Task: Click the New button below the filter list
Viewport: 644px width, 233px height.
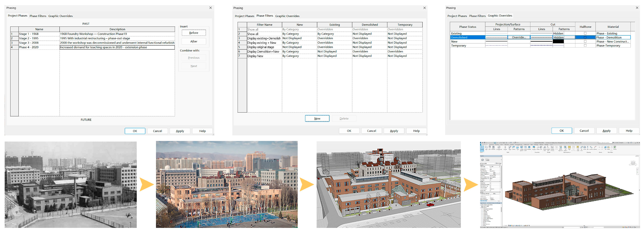Action: point(317,118)
